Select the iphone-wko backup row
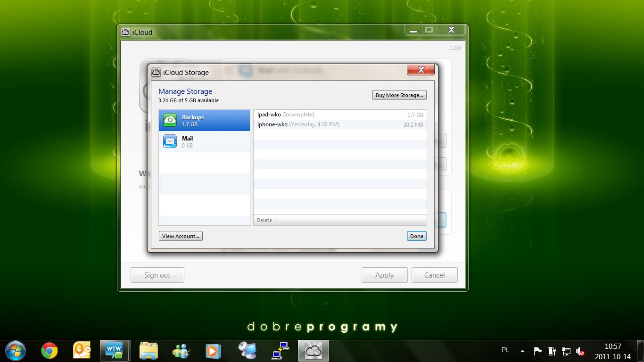 pyautogui.click(x=340, y=124)
